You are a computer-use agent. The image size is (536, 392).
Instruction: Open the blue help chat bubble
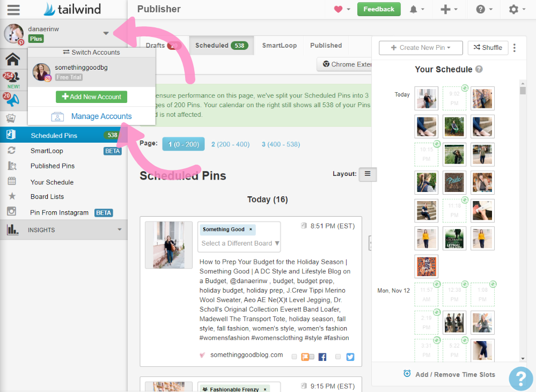[x=520, y=379]
